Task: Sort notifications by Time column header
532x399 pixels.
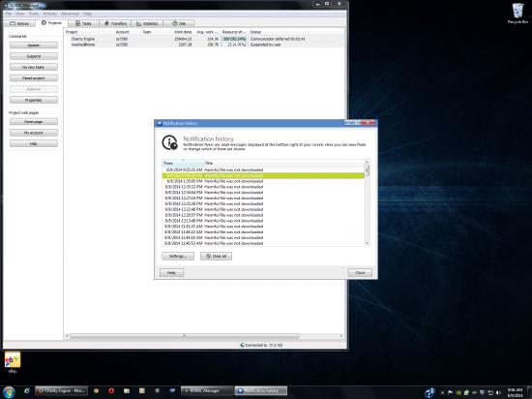Action: coord(183,163)
